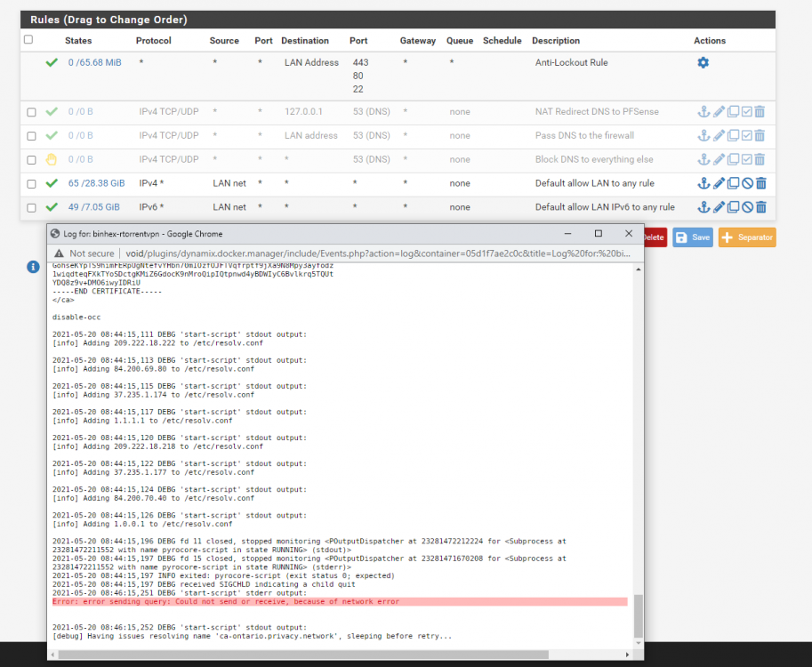812x667 pixels.
Task: Toggle the select-all checkbox in rules header
Action: (28, 39)
